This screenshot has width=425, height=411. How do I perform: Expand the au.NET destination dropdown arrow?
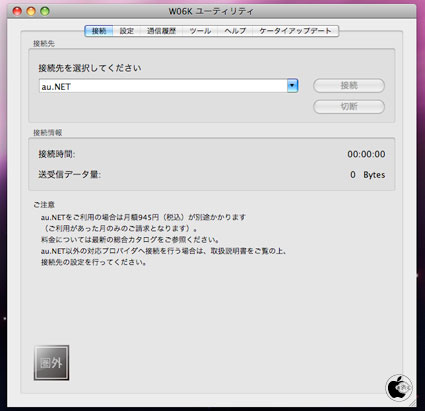[292, 86]
